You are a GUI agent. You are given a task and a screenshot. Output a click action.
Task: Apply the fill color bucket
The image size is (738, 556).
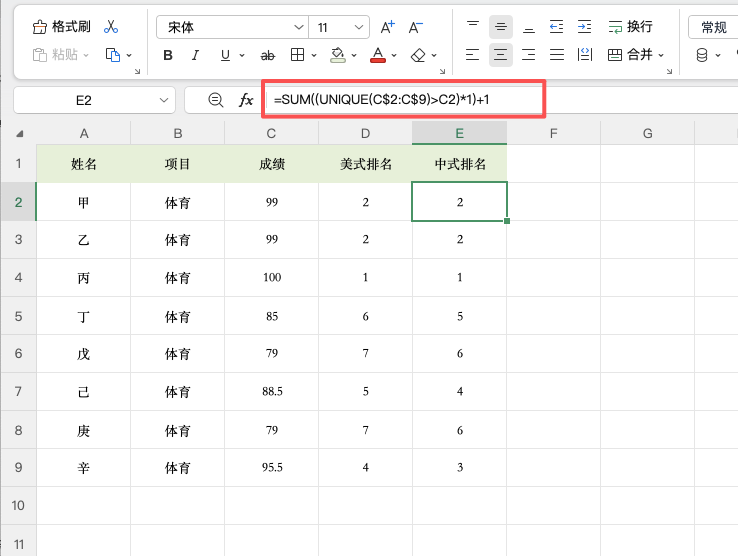coord(337,55)
